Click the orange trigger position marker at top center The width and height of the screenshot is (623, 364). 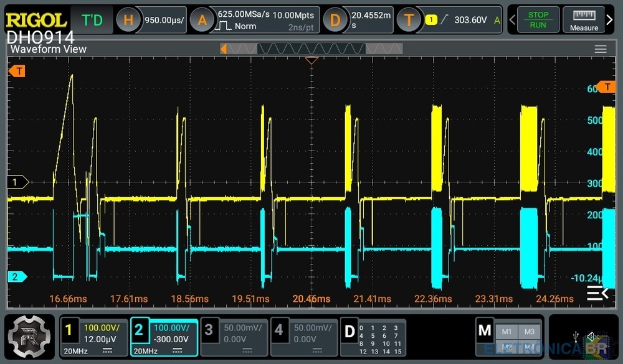(311, 60)
